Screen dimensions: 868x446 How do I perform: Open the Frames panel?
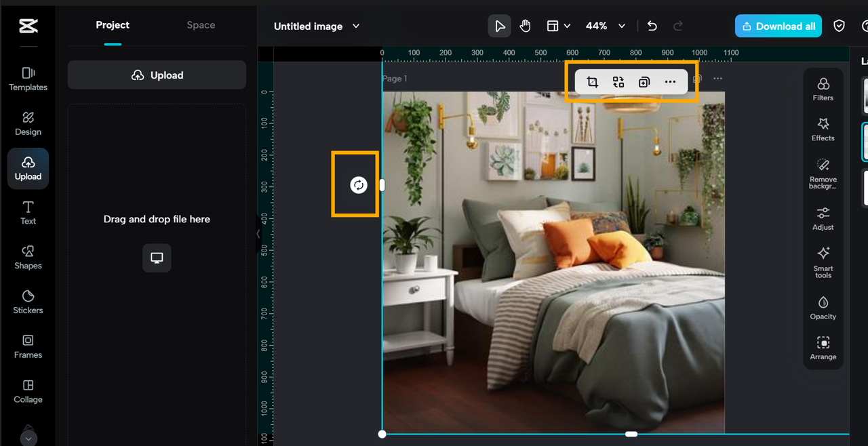(x=28, y=346)
